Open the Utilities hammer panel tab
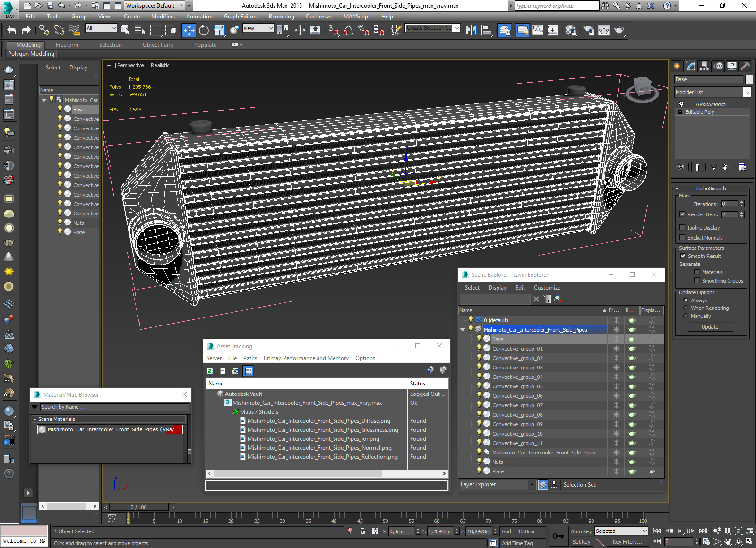Viewport: 756px width, 548px height. (746, 66)
